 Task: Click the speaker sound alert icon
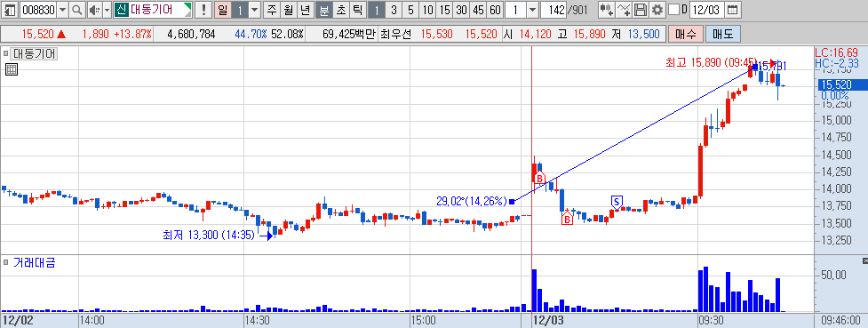tap(94, 10)
